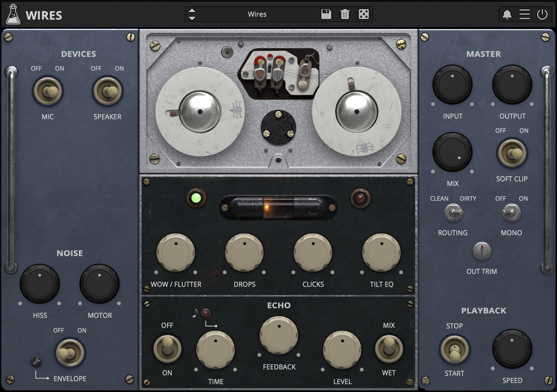Switch the MONO toggle on

[511, 213]
